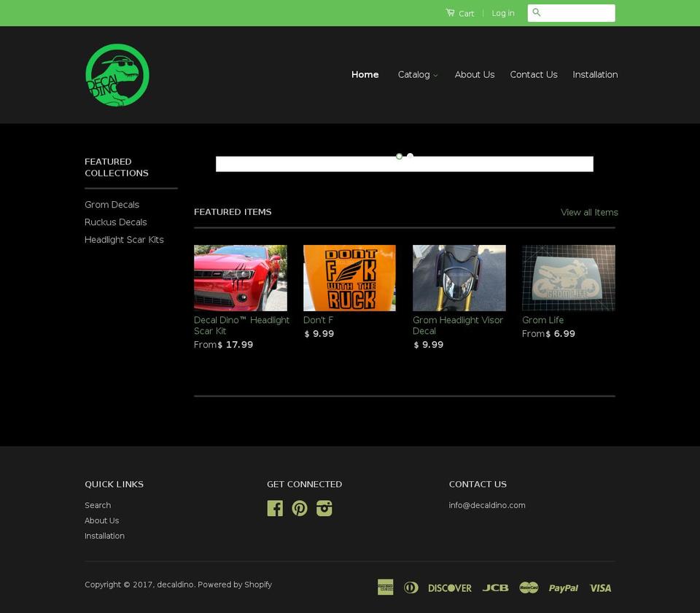Click the Instagram icon
This screenshot has height=613, width=700.
(x=324, y=508)
